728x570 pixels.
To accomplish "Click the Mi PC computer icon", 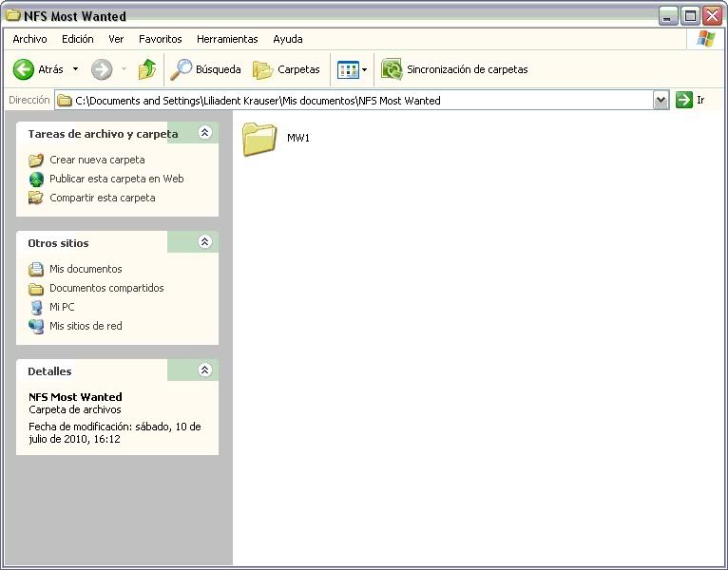I will (x=36, y=307).
